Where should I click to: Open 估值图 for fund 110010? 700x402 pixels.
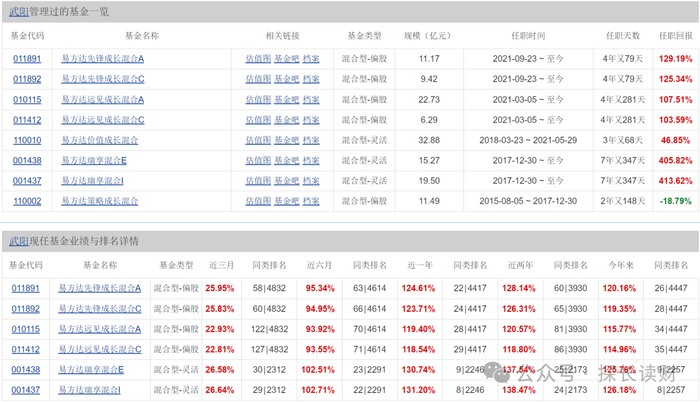(258, 140)
